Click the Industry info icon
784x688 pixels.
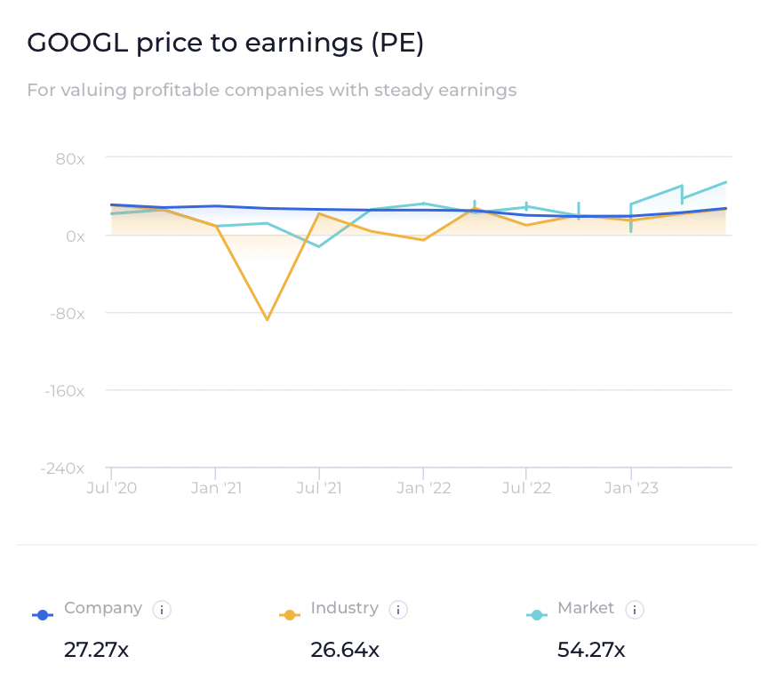tap(398, 610)
